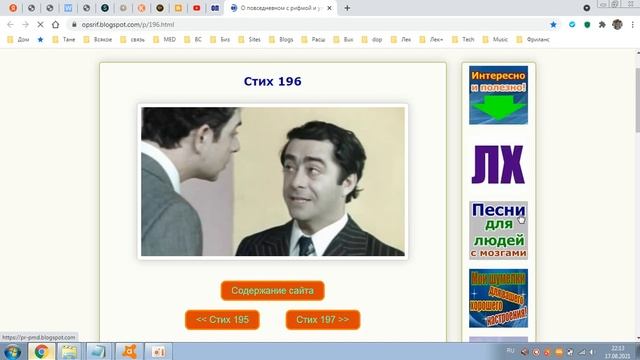Switch to the blue W tab
The width and height of the screenshot is (640, 360).
pyautogui.click(x=68, y=8)
